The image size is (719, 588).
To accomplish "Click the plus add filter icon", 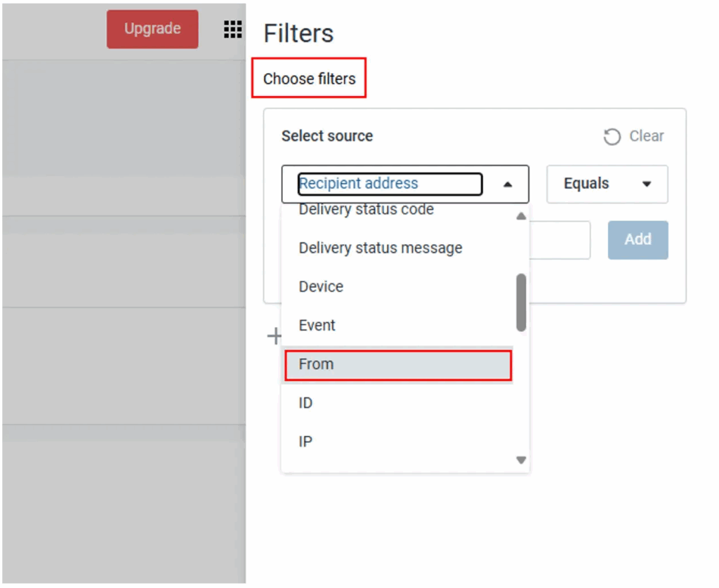I will tap(275, 336).
